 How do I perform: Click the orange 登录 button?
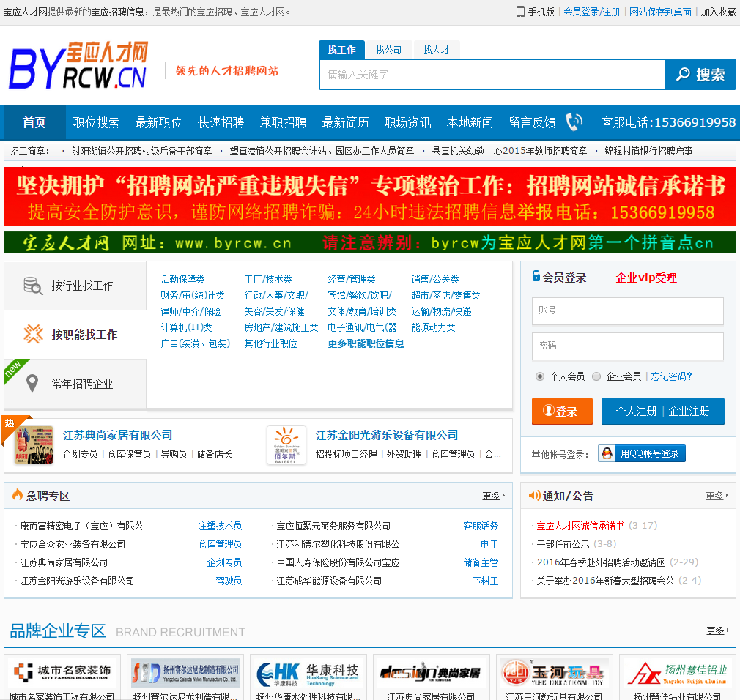click(562, 412)
